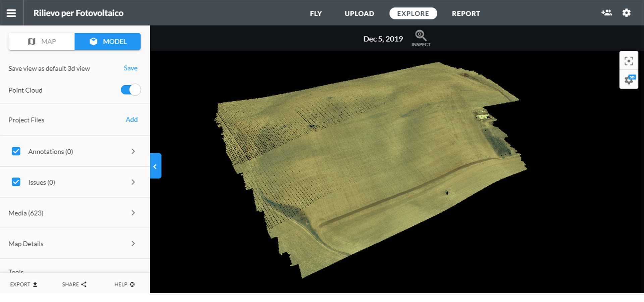Viewport: 644px width, 302px height.
Task: Uncheck the Issues checkbox
Action: pyautogui.click(x=16, y=182)
